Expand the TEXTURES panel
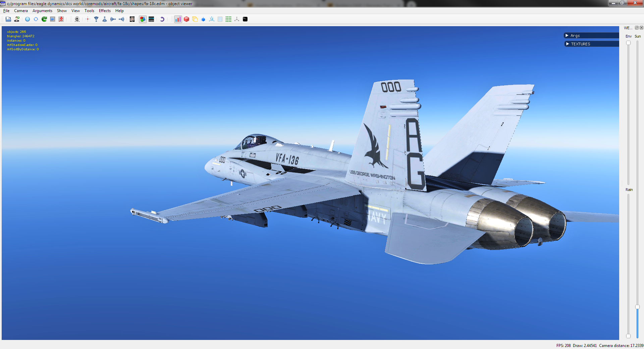This screenshot has width=644, height=349. [591, 44]
